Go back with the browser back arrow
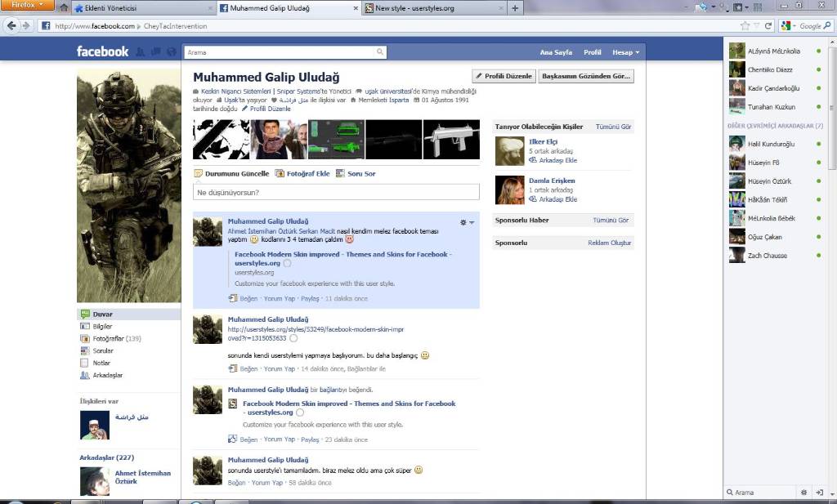 tap(11, 25)
